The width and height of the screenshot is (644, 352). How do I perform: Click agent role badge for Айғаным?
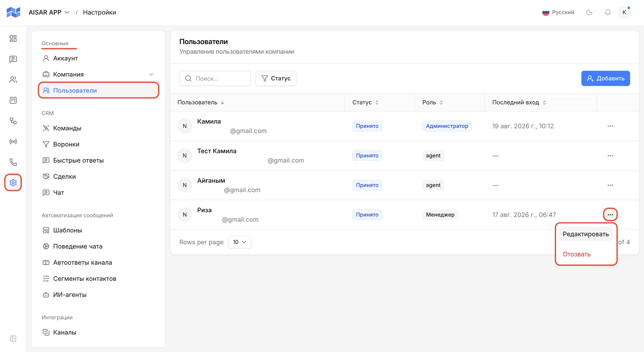pos(433,185)
